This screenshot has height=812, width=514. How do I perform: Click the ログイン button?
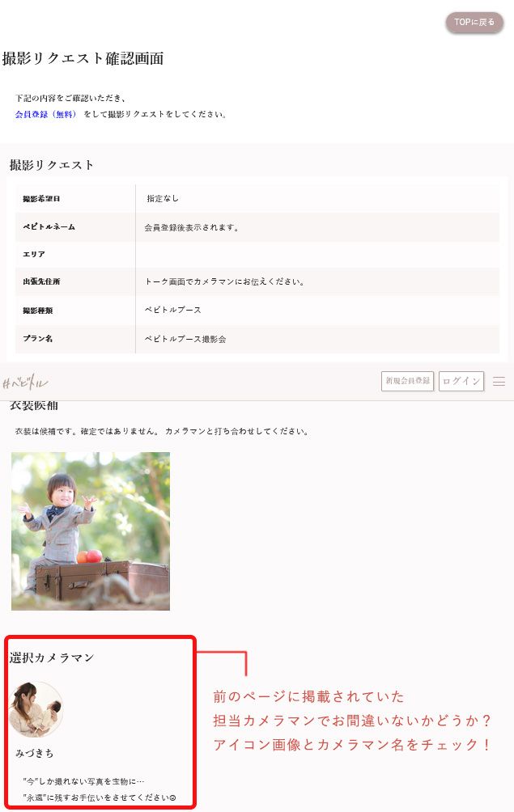pos(461,381)
